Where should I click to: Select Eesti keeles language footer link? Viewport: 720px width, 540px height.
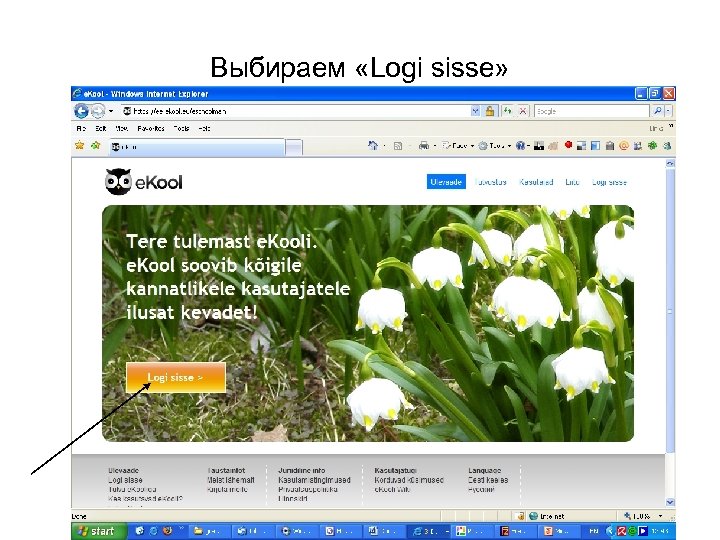(x=488, y=480)
